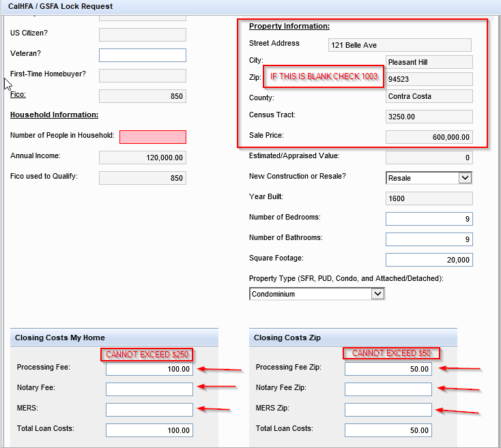Click the Fico field showing 850

(x=143, y=96)
